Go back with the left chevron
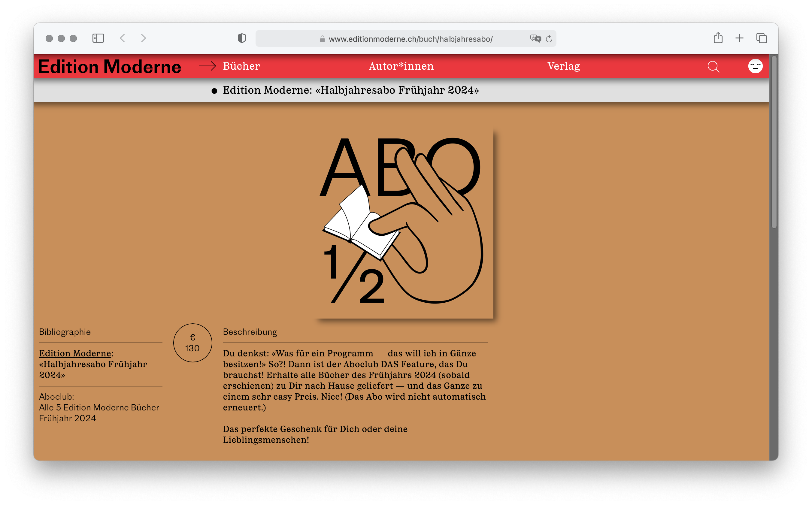The height and width of the screenshot is (505, 812). (x=123, y=38)
